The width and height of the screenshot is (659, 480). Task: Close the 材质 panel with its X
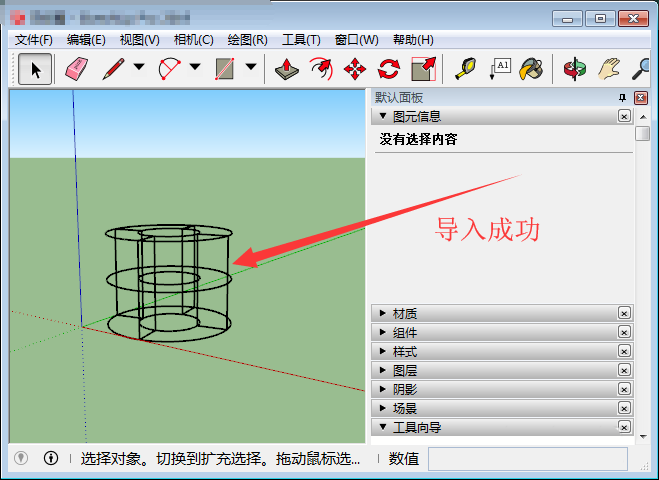(x=624, y=313)
